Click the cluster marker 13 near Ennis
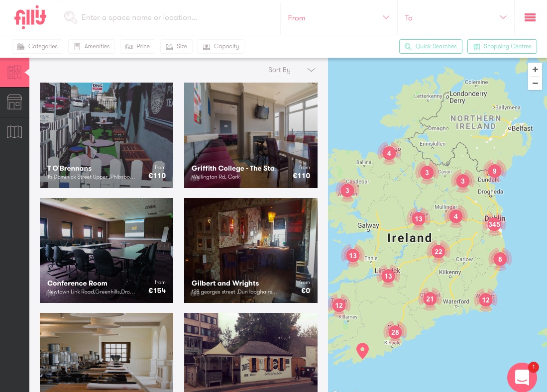 353,256
